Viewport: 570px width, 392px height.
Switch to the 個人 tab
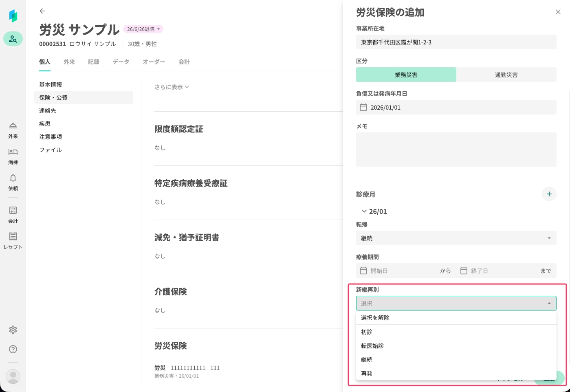coord(45,62)
